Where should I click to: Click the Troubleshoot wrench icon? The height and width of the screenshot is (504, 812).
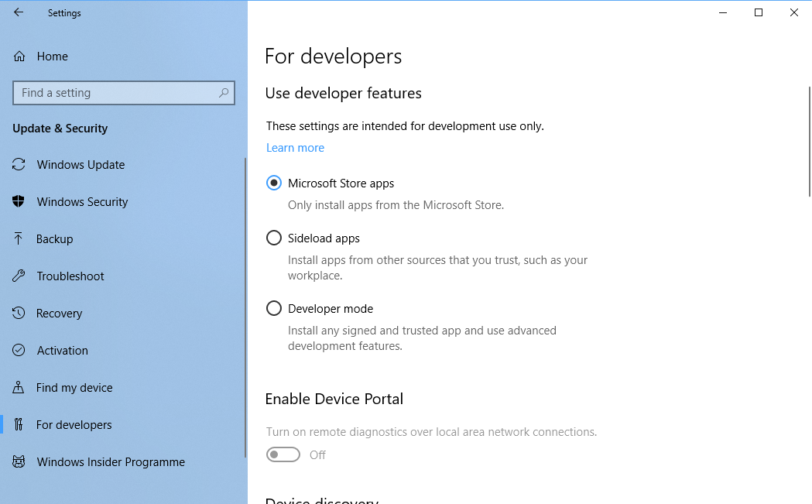[19, 276]
